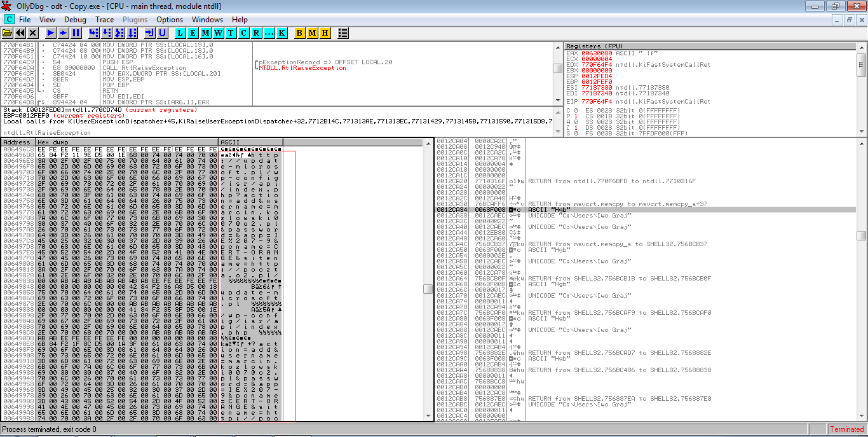Show the CPU window with the toolbar C icon
Screen dimensions: 868x437
tap(243, 32)
